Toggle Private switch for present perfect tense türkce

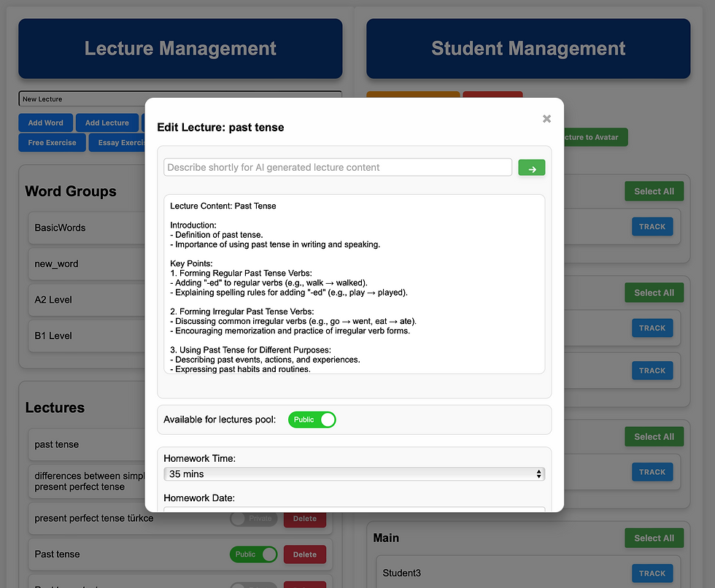click(x=254, y=519)
